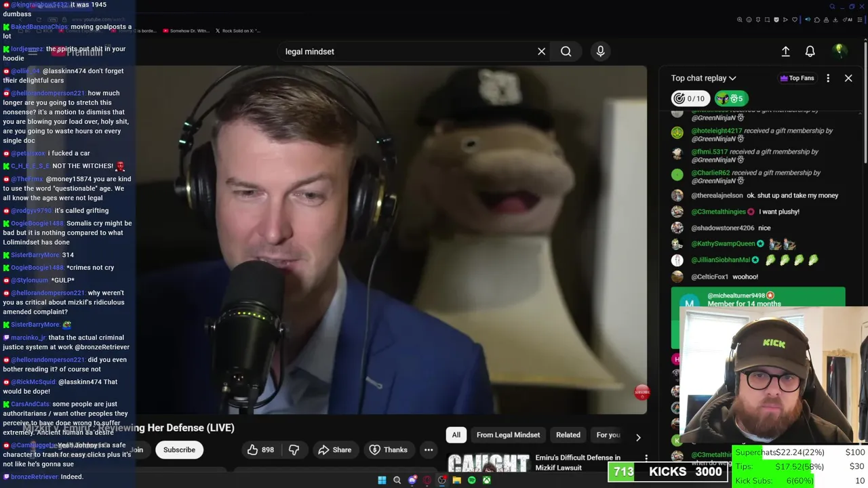Select the All filter chip
The width and height of the screenshot is (868, 488).
click(456, 435)
